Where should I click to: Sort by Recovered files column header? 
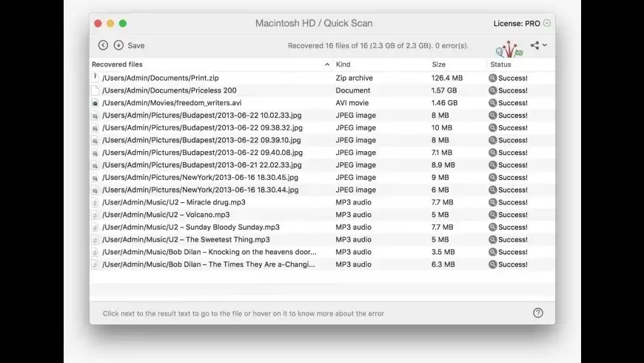[x=117, y=64]
